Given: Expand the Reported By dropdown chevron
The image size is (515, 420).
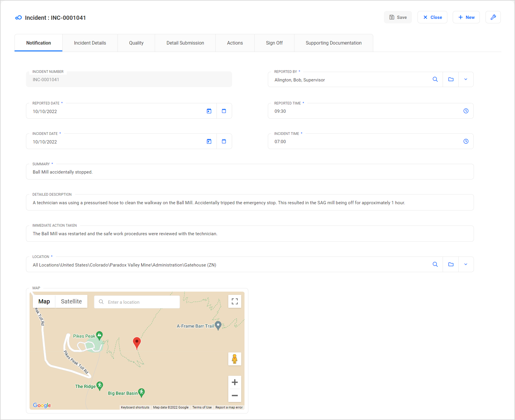Looking at the screenshot, I should click(x=466, y=79).
